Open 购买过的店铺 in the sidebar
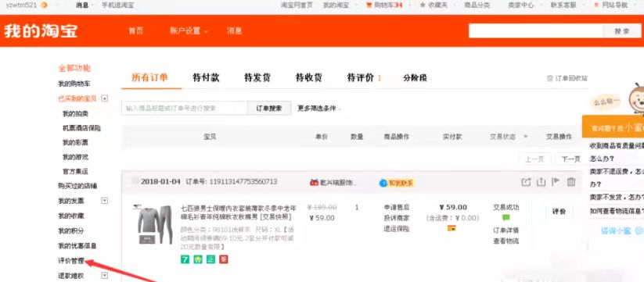The height and width of the screenshot is (282, 644). pos(77,186)
